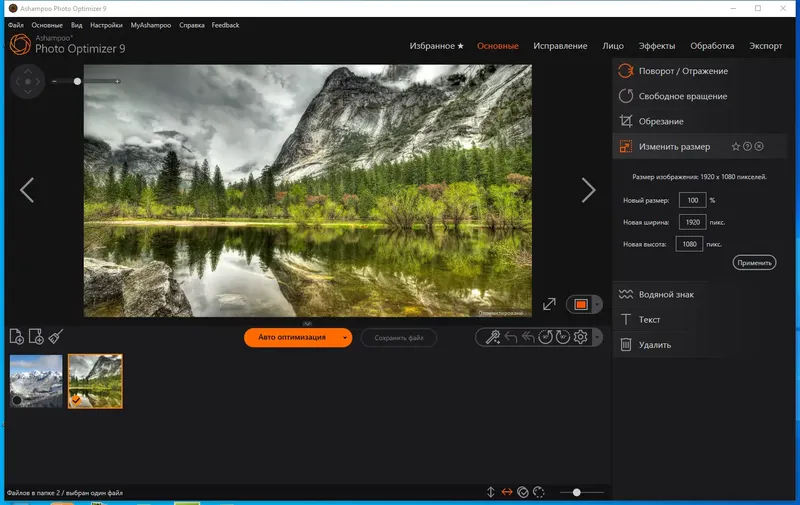Screen dimensions: 800x505
Task: Switch to the Лицо tab
Action: pos(613,46)
